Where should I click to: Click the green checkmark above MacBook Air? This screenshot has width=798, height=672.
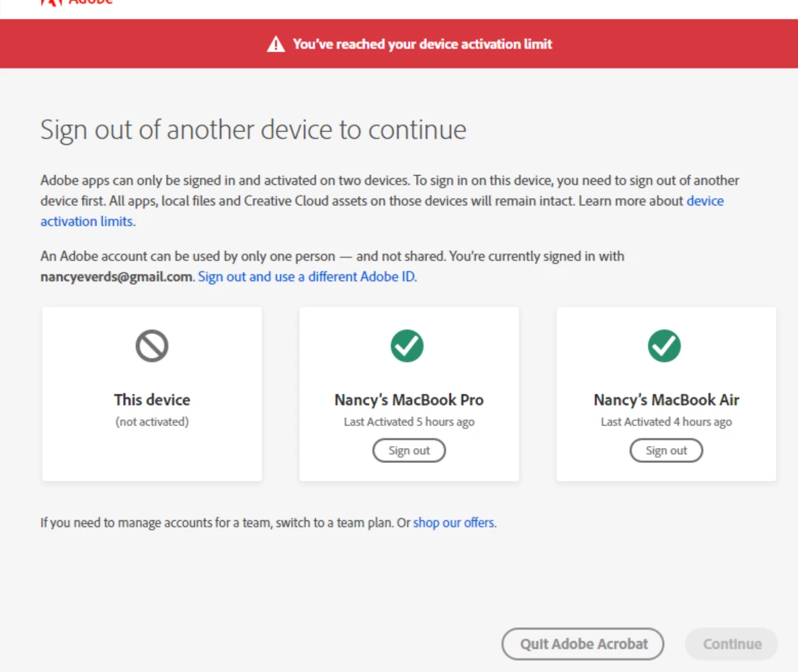664,346
